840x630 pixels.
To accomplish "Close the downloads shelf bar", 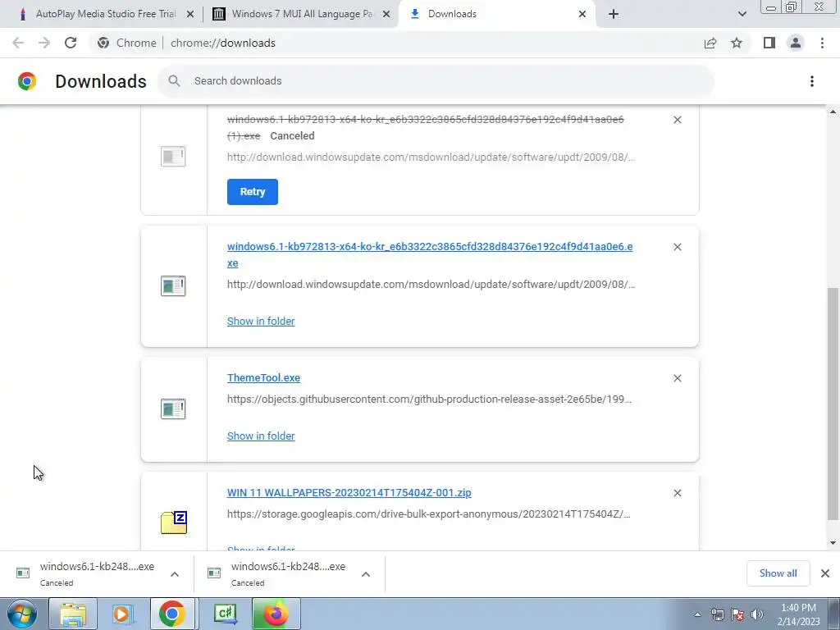I will tap(825, 573).
